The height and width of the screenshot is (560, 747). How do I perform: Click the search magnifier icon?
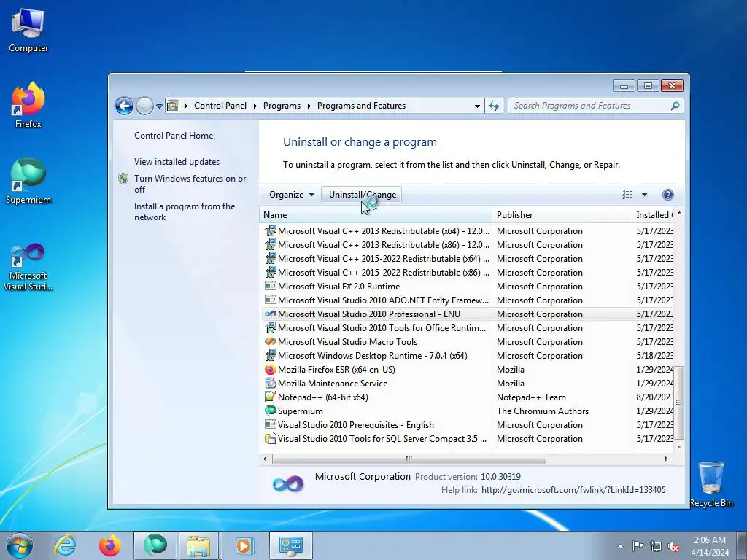point(675,106)
